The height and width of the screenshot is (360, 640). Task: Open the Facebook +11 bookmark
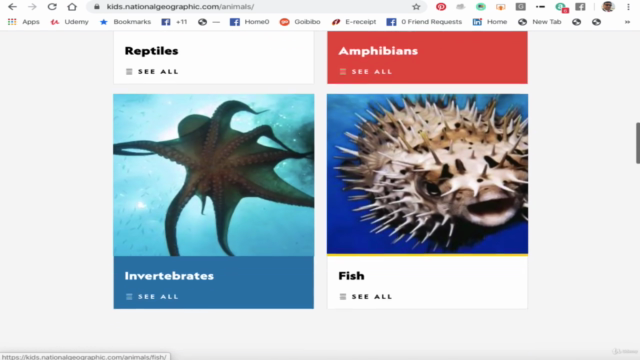(x=174, y=22)
